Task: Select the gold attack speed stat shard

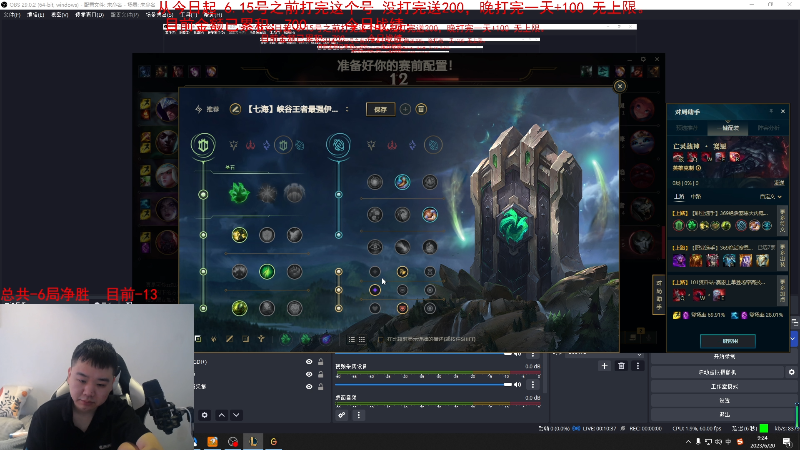Action: pos(403,272)
